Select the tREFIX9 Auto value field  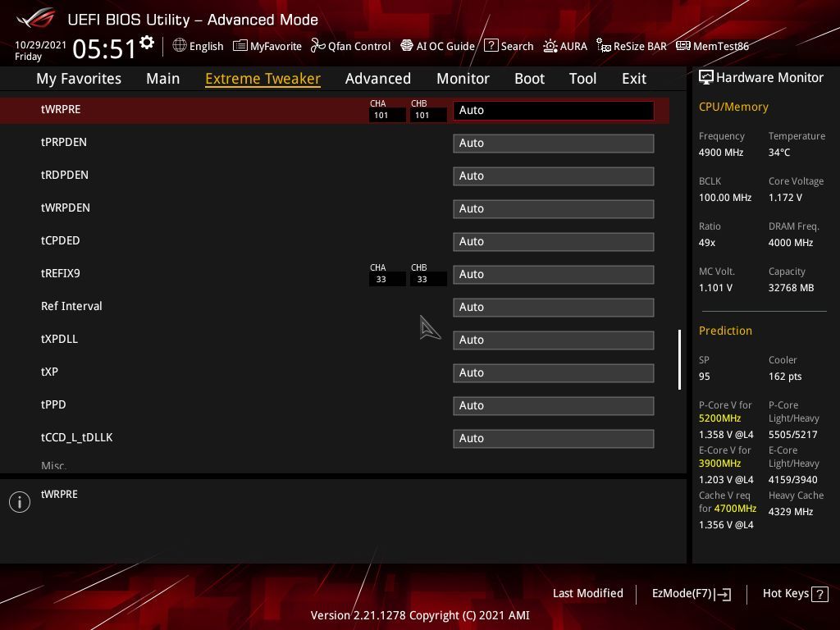[x=554, y=274]
